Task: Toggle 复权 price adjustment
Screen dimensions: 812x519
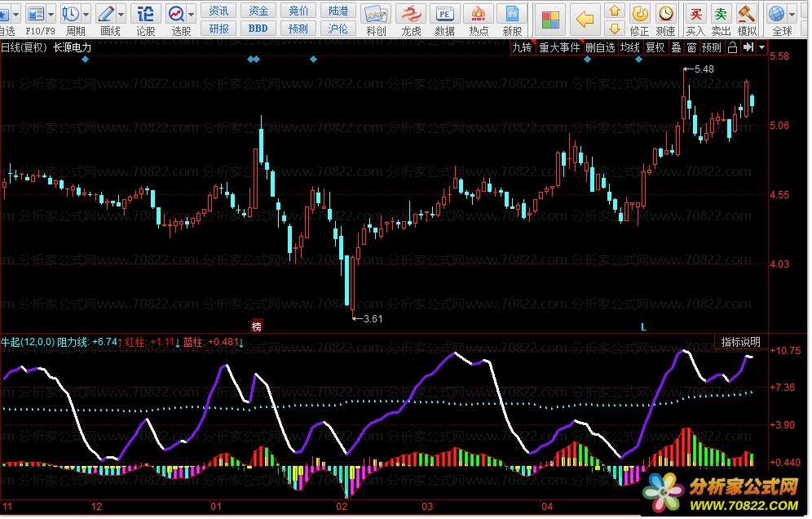Action: (655, 47)
